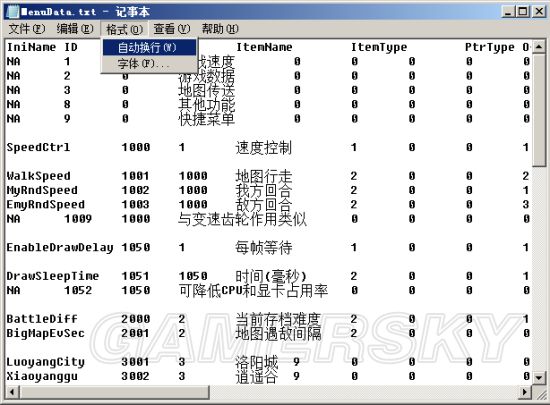The width and height of the screenshot is (550, 405).
Task: Click the ID value 3001
Action: (x=136, y=362)
